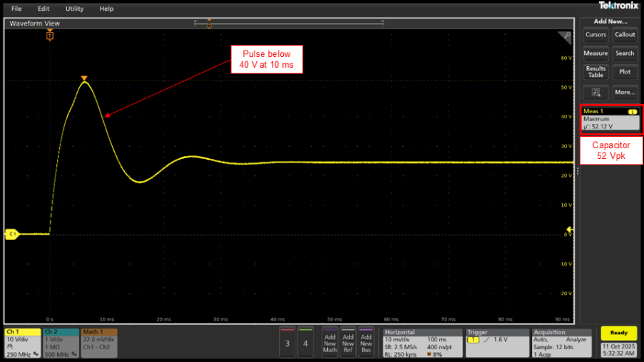644x362 pixels.
Task: Open the Meas 1 measurement badge
Action: (610, 119)
